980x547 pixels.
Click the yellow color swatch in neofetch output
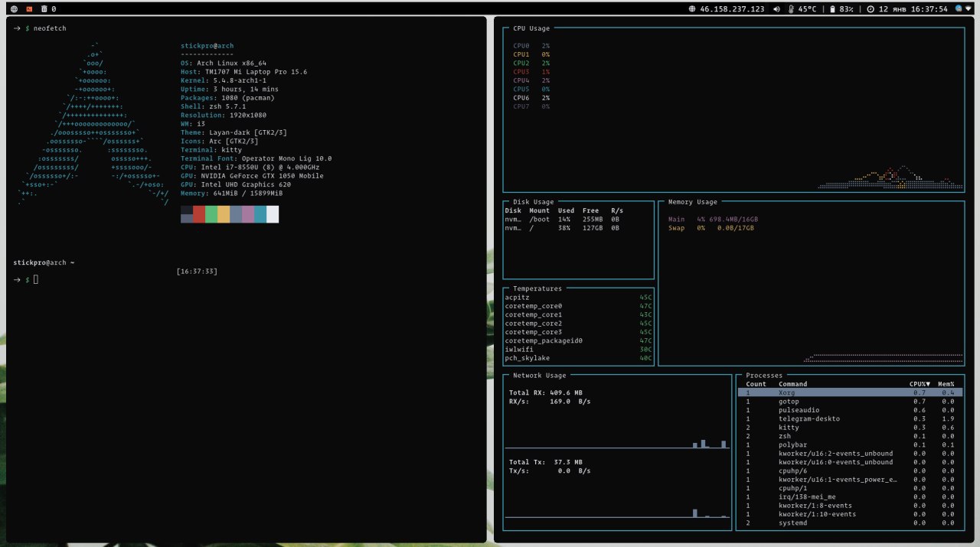224,214
